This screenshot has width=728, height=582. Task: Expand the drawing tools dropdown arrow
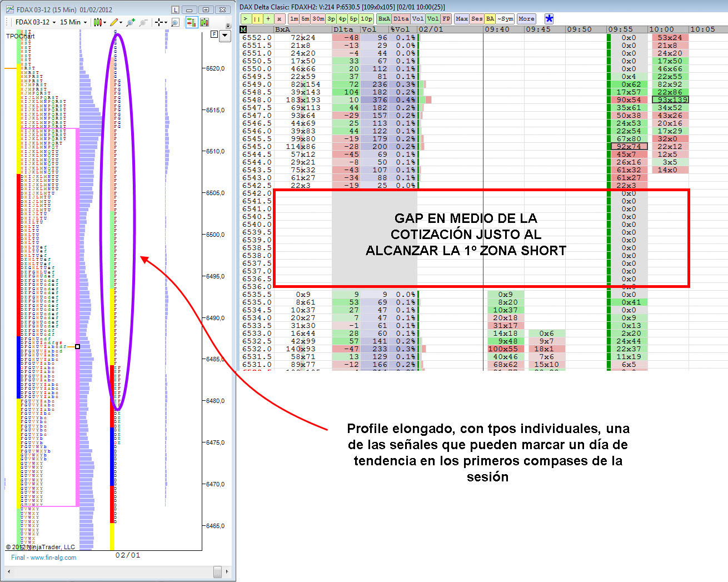pos(121,22)
